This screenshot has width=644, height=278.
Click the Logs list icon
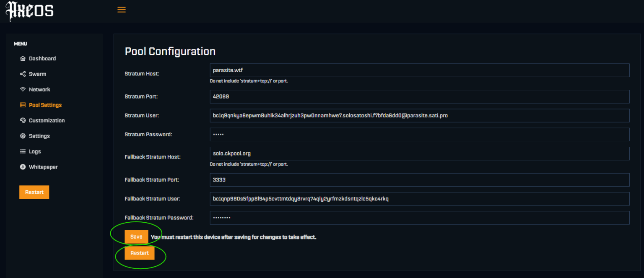click(x=23, y=152)
